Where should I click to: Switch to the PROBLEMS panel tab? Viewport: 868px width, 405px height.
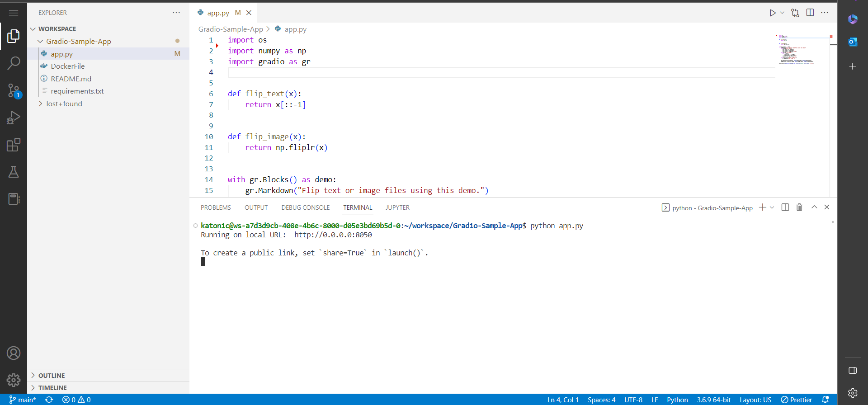pos(216,207)
